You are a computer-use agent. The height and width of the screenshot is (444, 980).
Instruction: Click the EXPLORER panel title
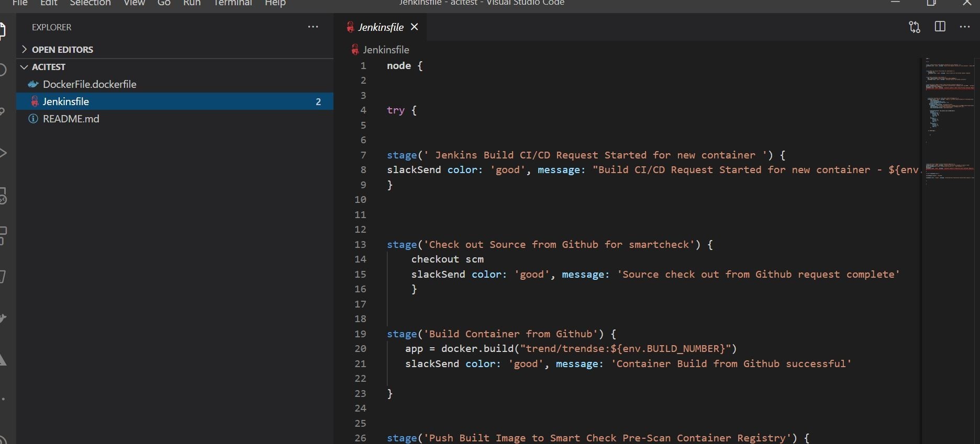coord(51,27)
